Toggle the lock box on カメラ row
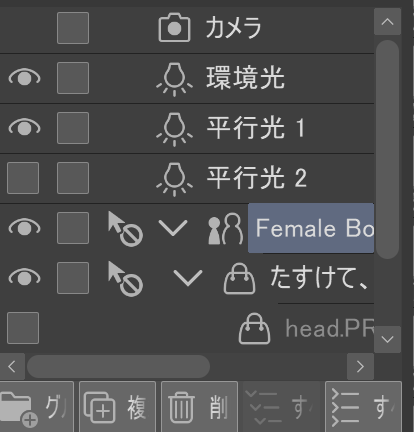Image resolution: width=414 pixels, height=432 pixels. click(x=73, y=28)
